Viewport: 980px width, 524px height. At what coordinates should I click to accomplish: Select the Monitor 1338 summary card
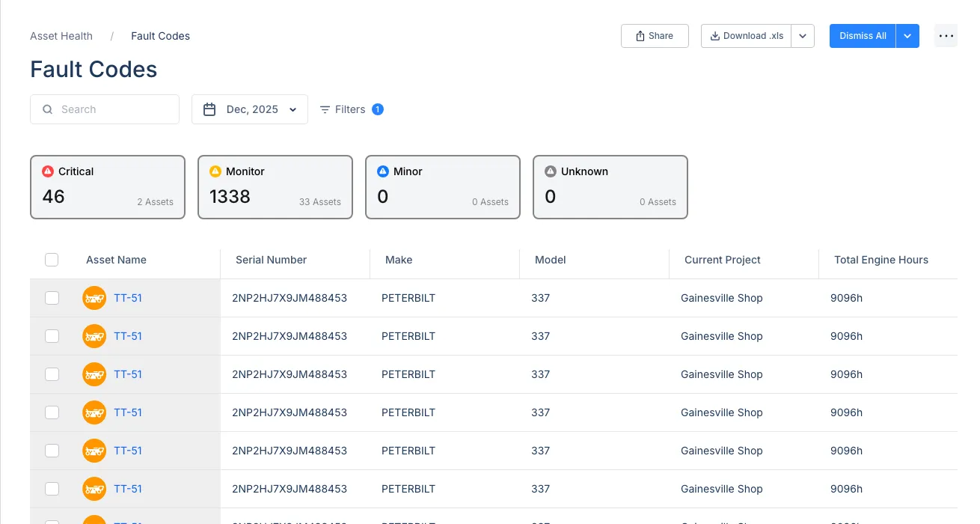point(275,187)
